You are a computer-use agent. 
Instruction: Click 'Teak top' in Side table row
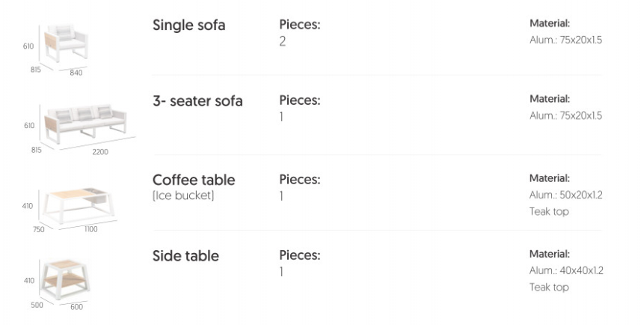coord(548,288)
